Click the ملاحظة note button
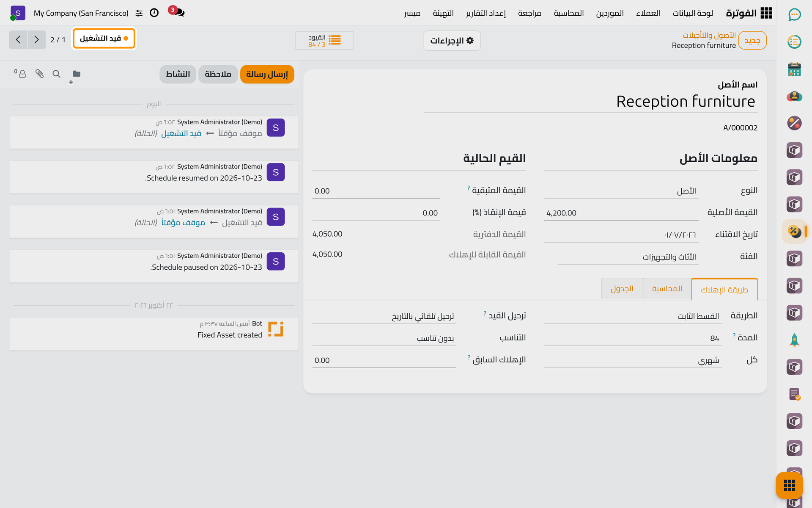 [218, 74]
